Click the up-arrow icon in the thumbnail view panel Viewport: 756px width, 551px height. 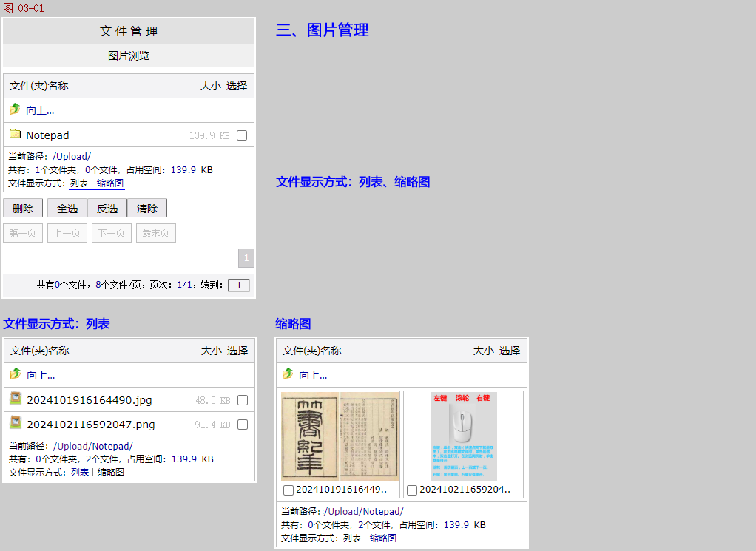(x=288, y=374)
